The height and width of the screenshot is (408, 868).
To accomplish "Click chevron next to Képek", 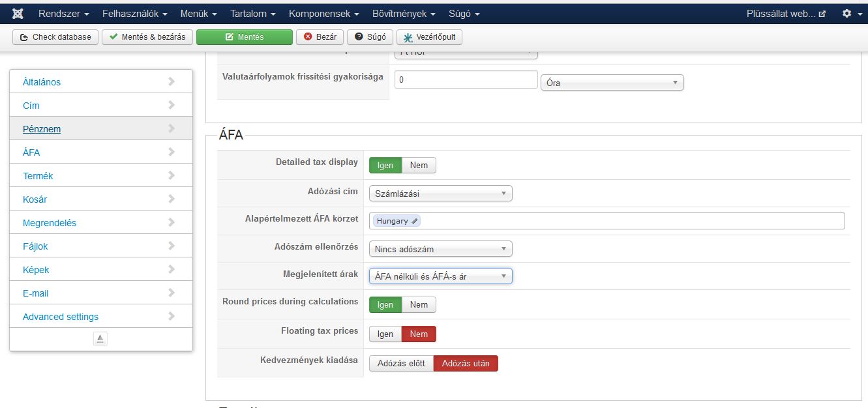I will 172,269.
